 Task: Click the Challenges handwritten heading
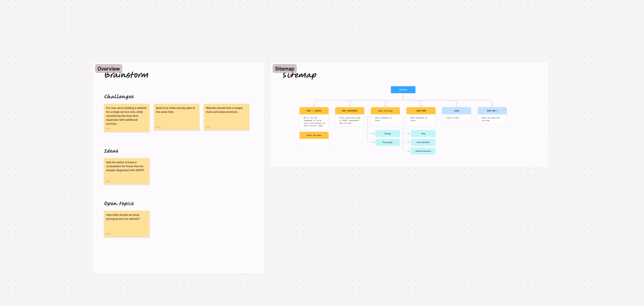[x=119, y=97]
